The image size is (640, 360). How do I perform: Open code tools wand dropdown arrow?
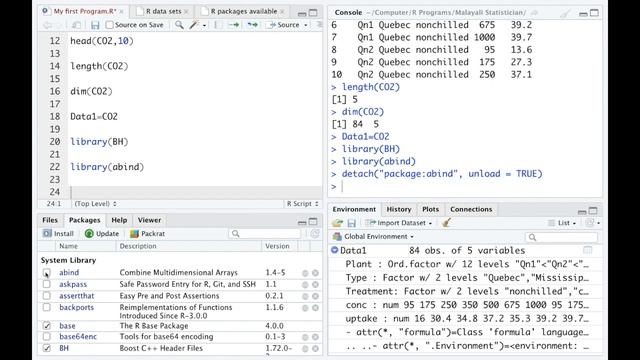(204, 25)
